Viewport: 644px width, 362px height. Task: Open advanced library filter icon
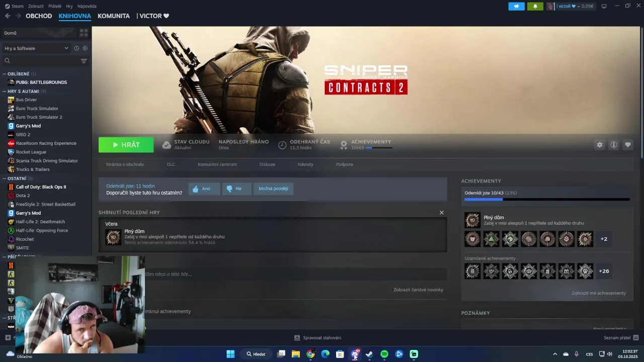point(84,61)
